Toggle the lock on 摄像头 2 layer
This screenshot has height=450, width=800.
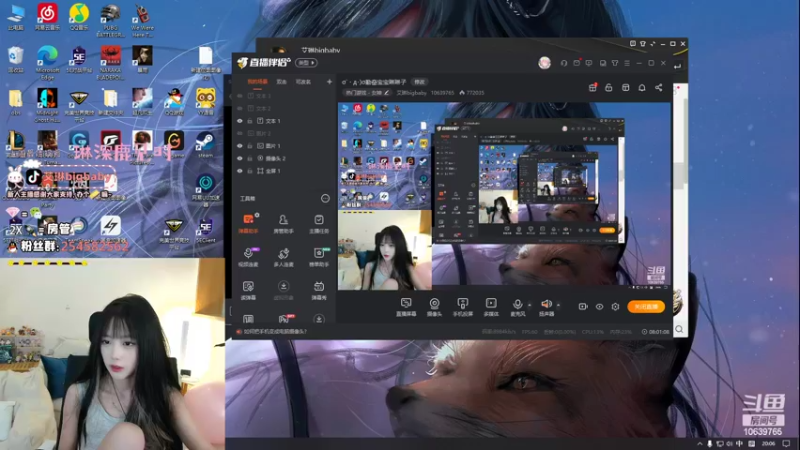pos(250,158)
